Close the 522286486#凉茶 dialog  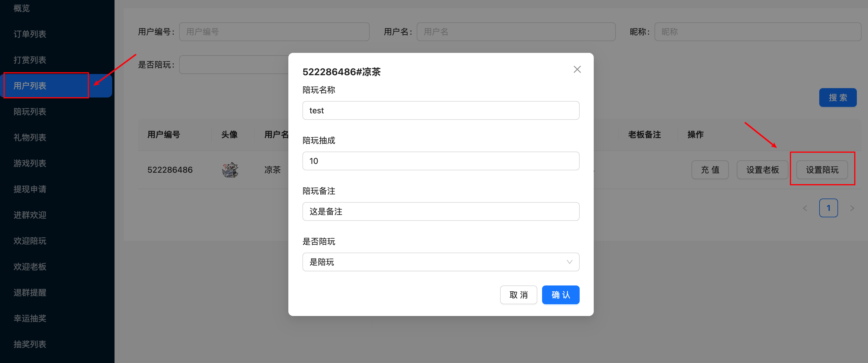point(577,69)
